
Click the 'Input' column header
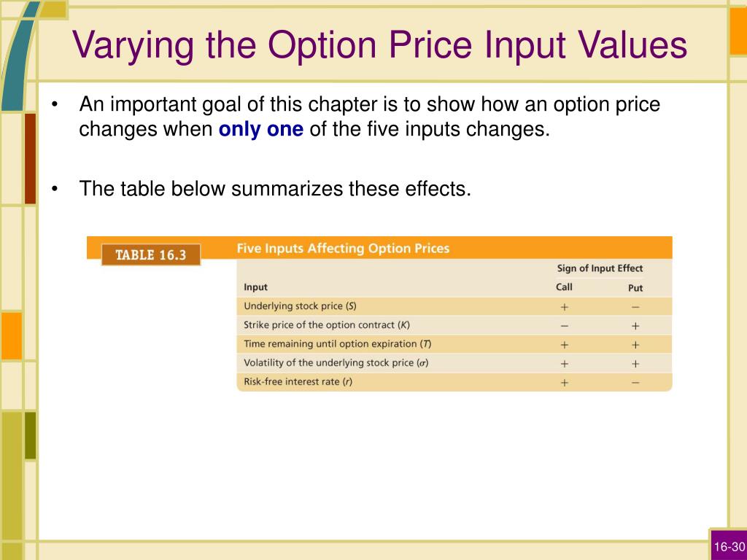(x=255, y=287)
